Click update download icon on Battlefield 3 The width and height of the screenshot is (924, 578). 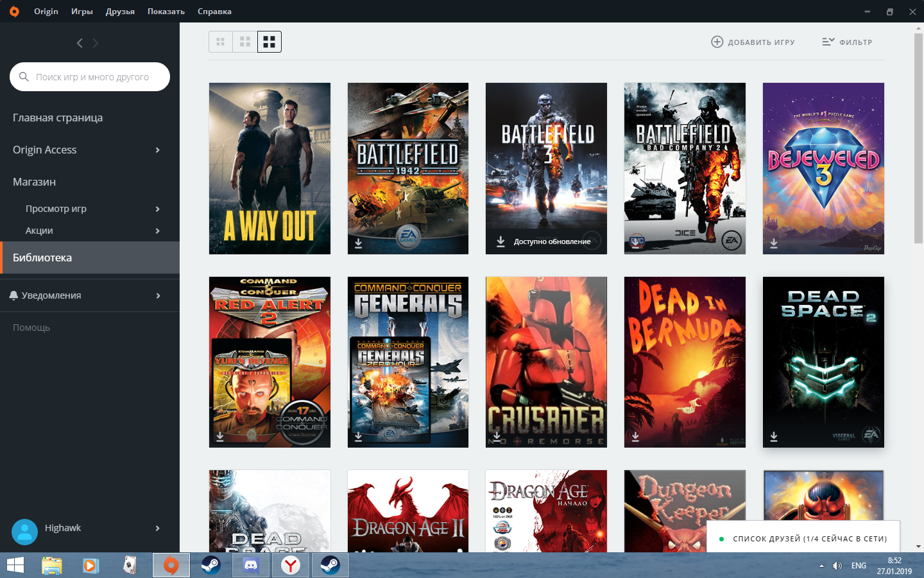pyautogui.click(x=501, y=241)
